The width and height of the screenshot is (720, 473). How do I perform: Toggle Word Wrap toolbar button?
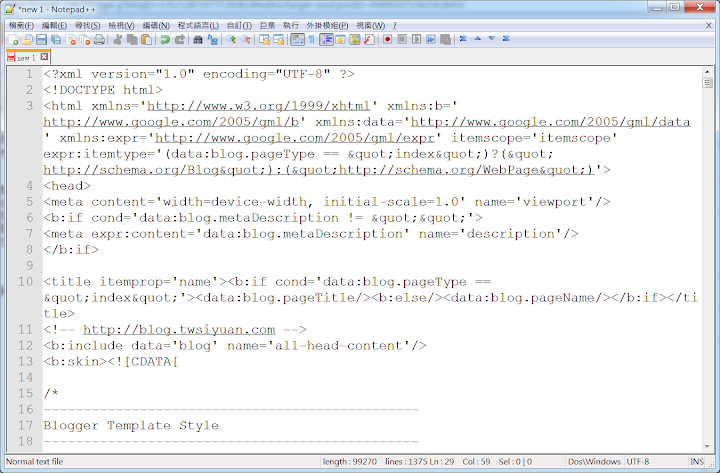tap(297, 39)
